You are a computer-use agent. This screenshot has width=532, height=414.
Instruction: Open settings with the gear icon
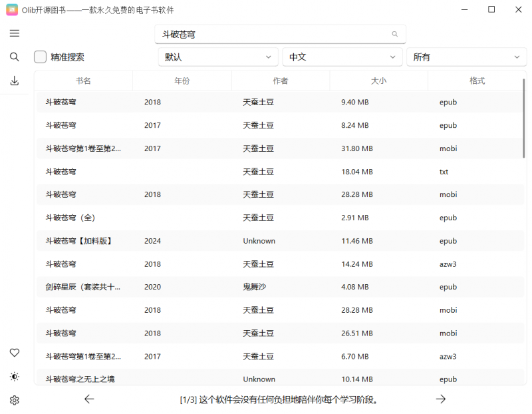point(14,400)
